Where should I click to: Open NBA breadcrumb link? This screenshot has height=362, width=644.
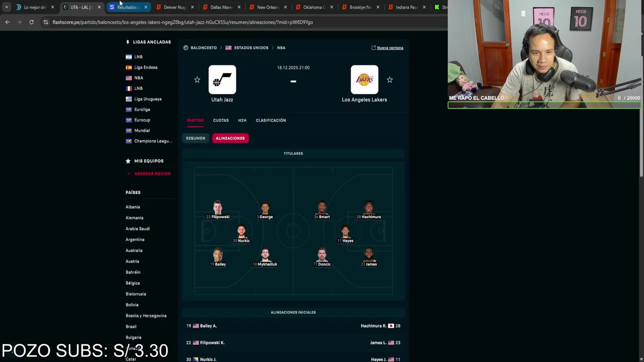(x=281, y=48)
